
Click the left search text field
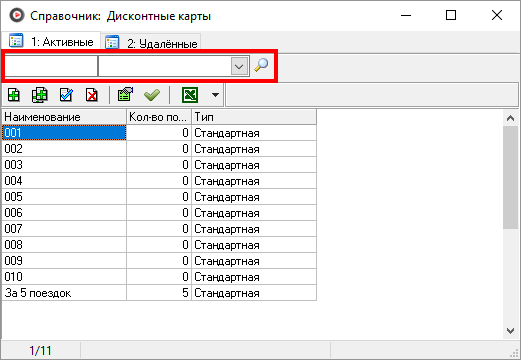pyautogui.click(x=51, y=66)
